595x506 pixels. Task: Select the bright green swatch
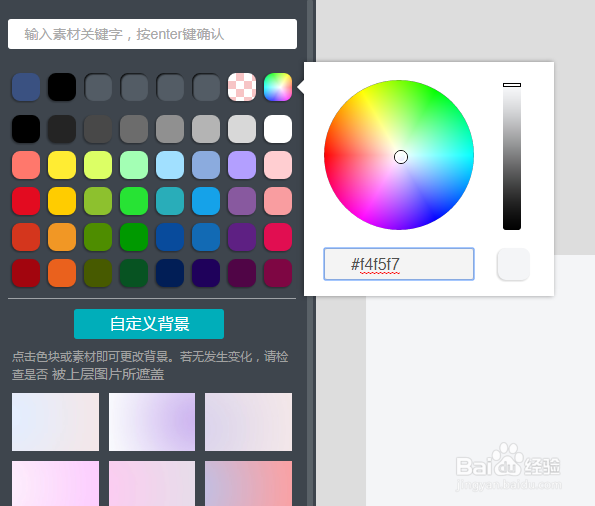click(134, 201)
